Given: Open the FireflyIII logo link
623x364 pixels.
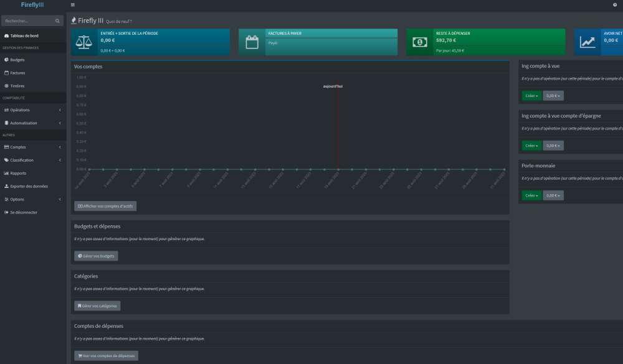Looking at the screenshot, I should click(32, 5).
